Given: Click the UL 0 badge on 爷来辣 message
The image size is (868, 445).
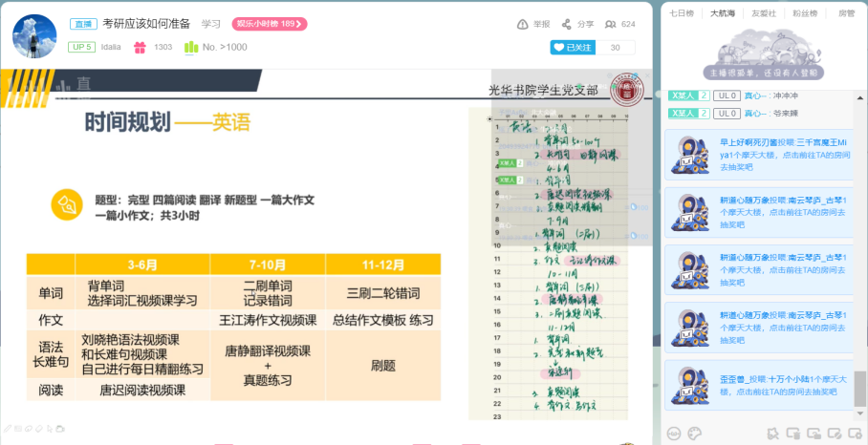Looking at the screenshot, I should [x=727, y=114].
